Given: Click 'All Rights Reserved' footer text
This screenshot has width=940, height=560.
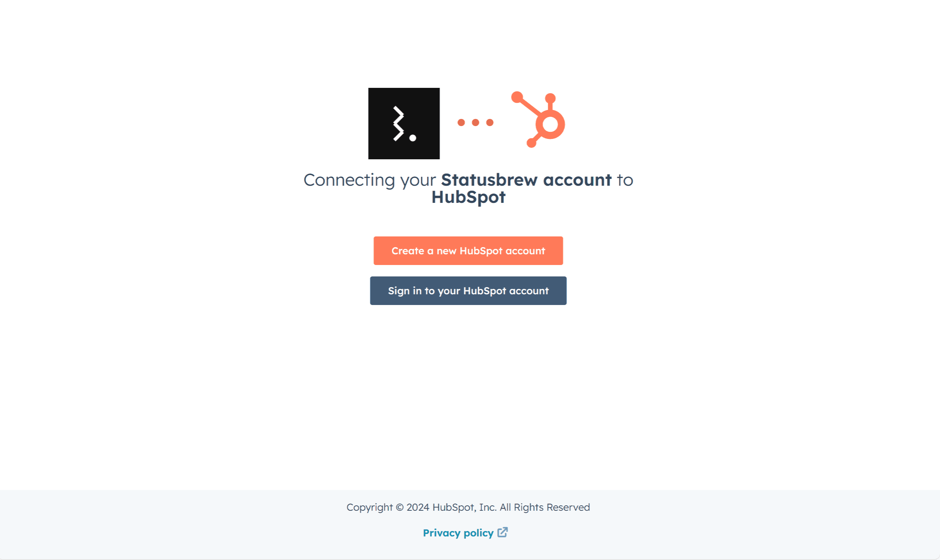Looking at the screenshot, I should click(545, 507).
